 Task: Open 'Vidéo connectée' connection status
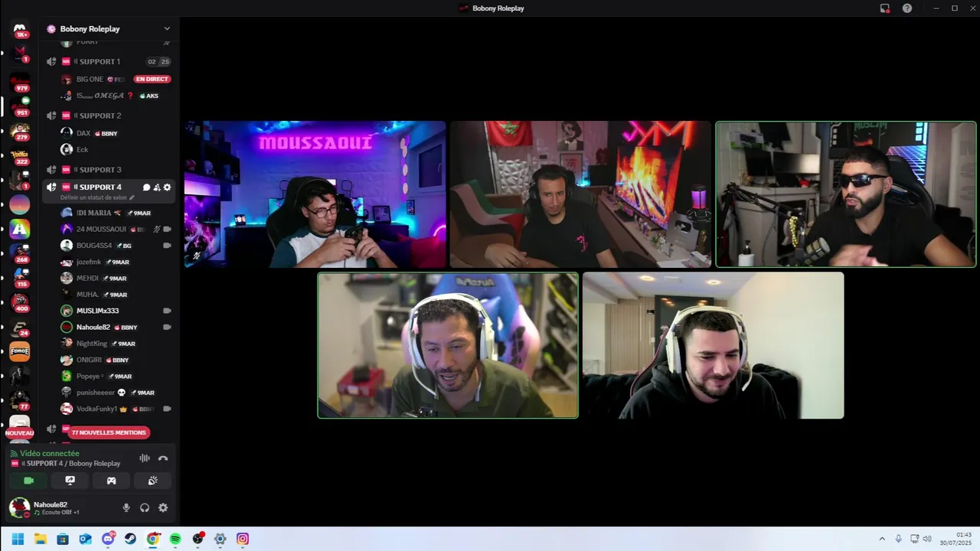pos(44,453)
